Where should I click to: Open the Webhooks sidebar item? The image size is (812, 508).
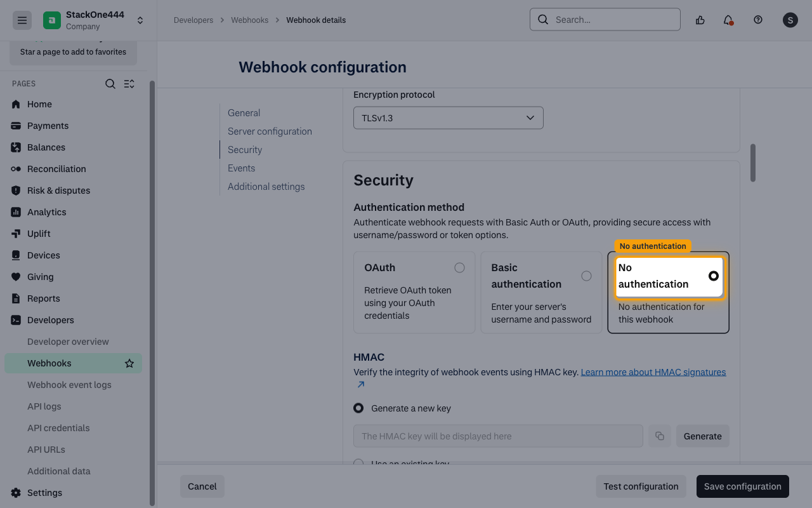coord(73,363)
